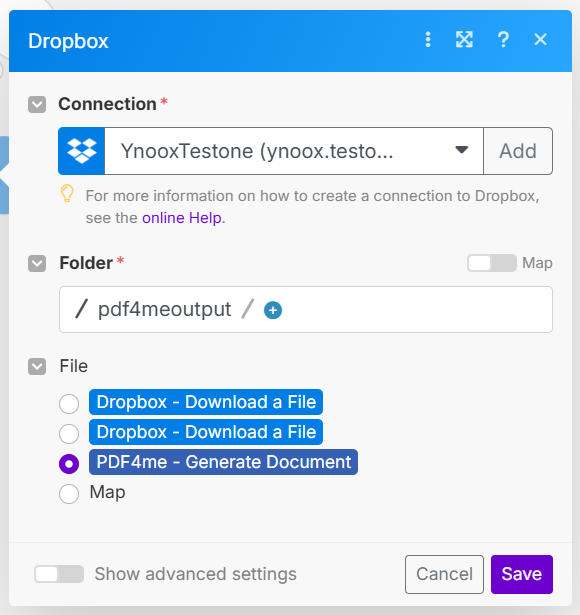Click the blue plus icon in folder path
This screenshot has width=580, height=615.
pos(273,310)
